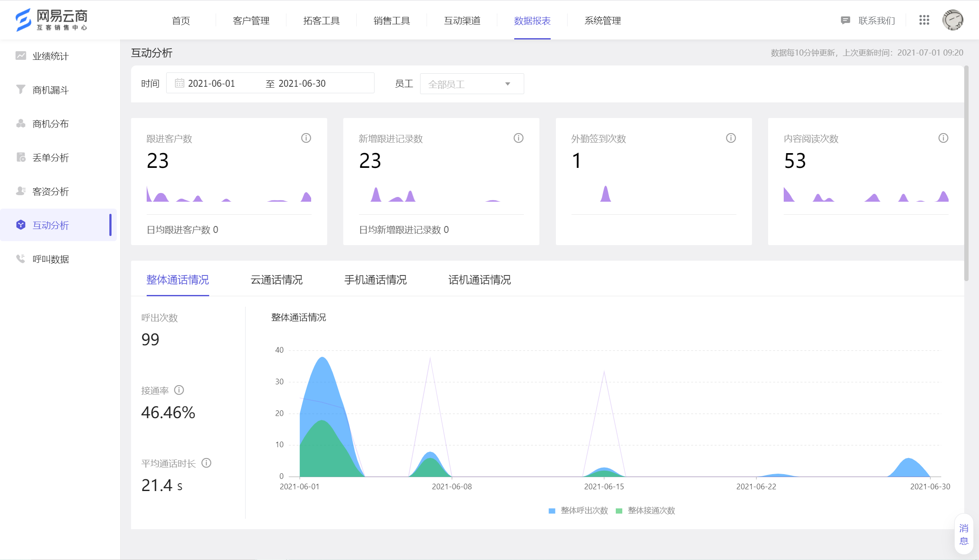Click info icon on 内容阅读次数 card
Image resolution: width=979 pixels, height=560 pixels.
(943, 138)
